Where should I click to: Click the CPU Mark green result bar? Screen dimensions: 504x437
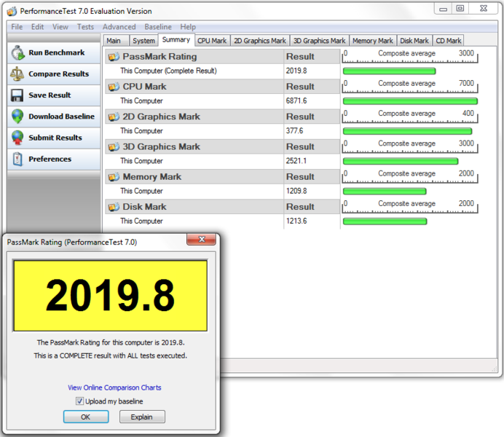coord(410,101)
